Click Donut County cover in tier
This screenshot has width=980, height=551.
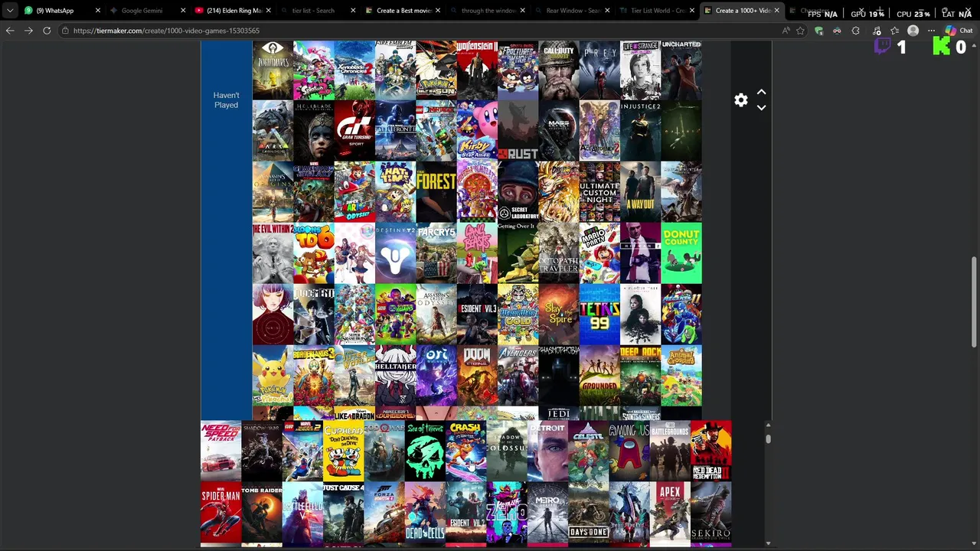(681, 253)
